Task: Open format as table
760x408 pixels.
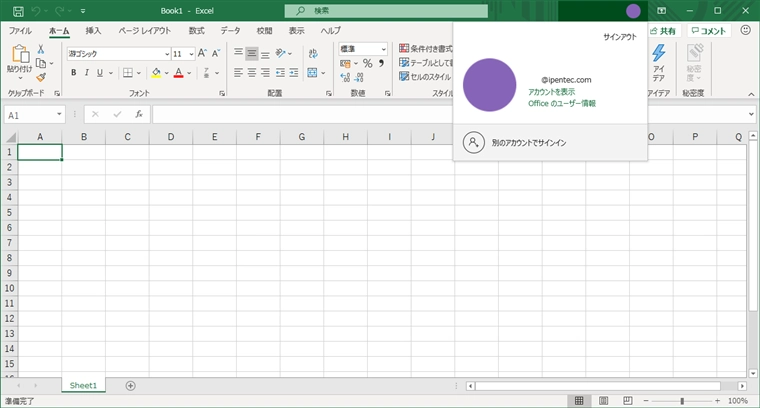Action: pos(426,63)
